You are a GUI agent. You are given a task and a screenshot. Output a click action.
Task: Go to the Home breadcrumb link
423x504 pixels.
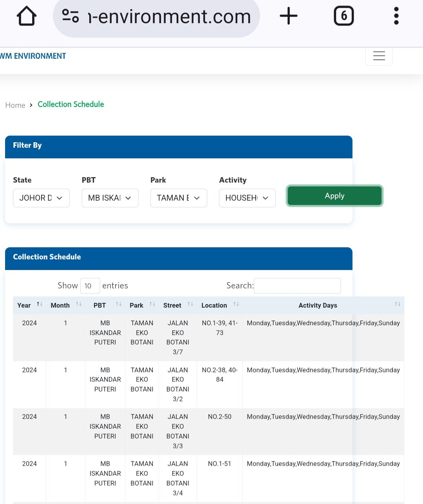pos(15,105)
